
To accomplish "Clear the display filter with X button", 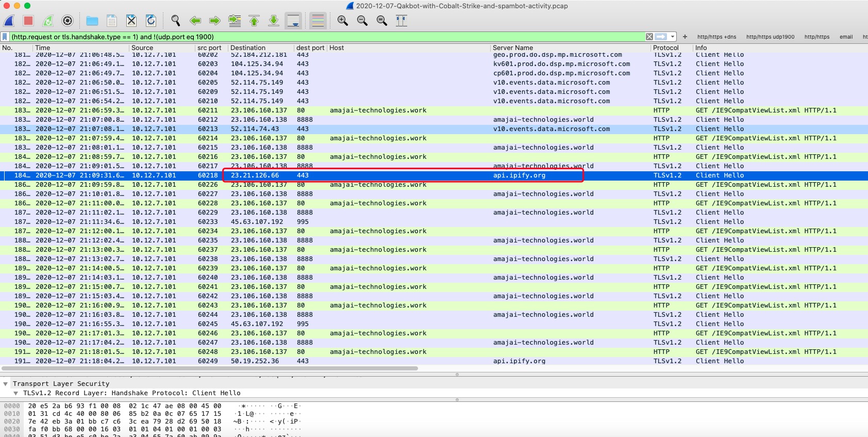I will click(x=649, y=37).
